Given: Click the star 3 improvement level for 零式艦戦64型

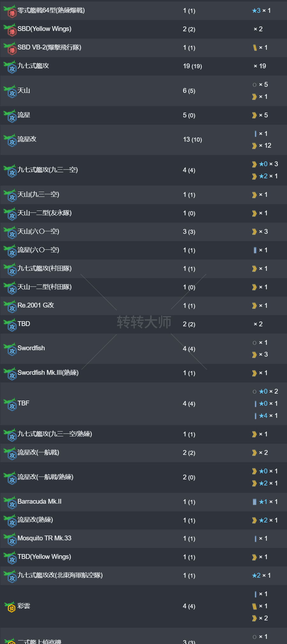Looking at the screenshot, I should click(x=256, y=11).
